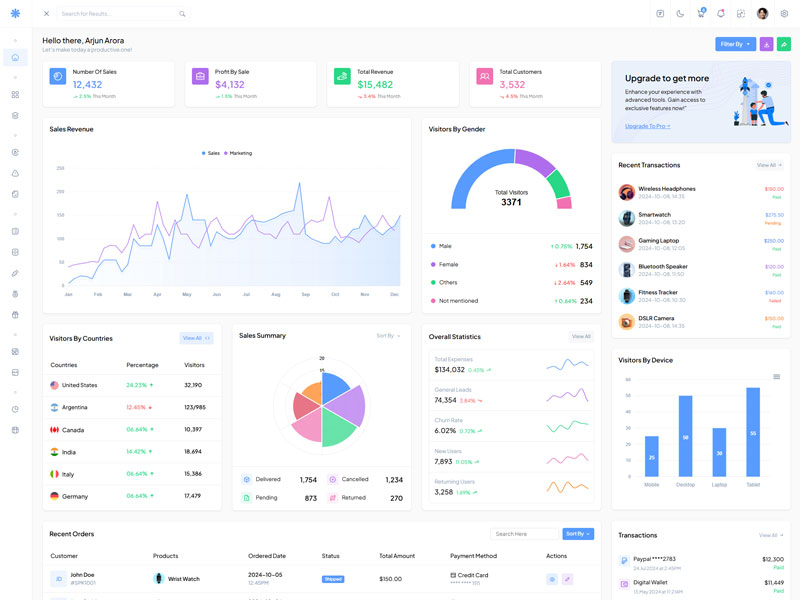Click the Visitors By Device chart menu icon
800x600 pixels.
tap(777, 377)
